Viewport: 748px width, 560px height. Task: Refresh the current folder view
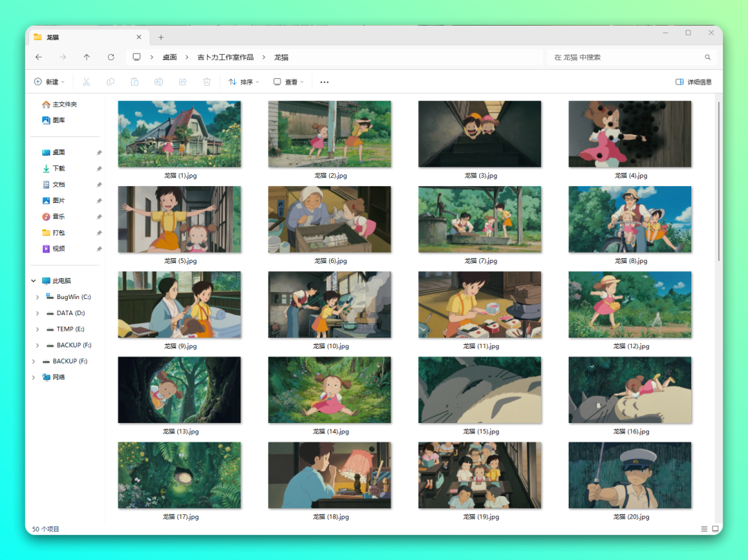click(111, 57)
